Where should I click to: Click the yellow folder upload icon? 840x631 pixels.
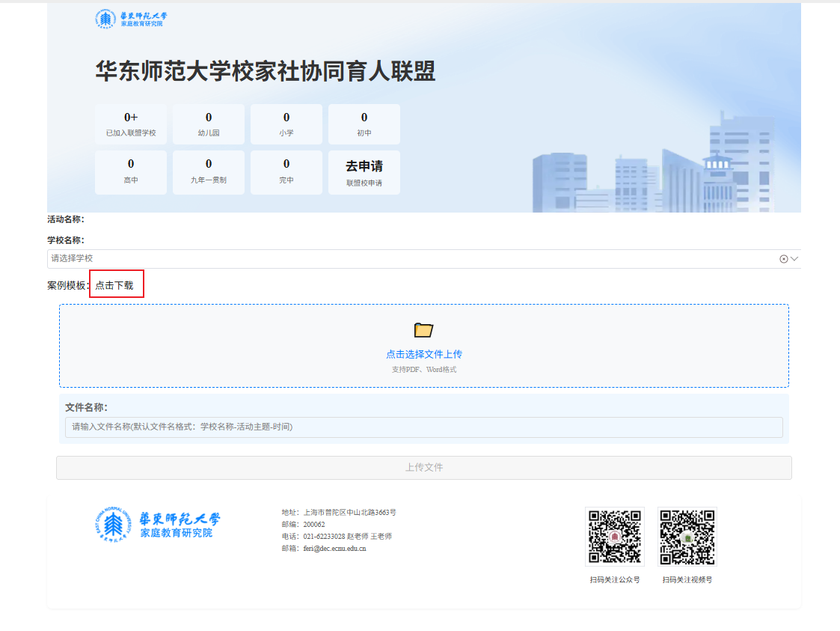pos(424,330)
